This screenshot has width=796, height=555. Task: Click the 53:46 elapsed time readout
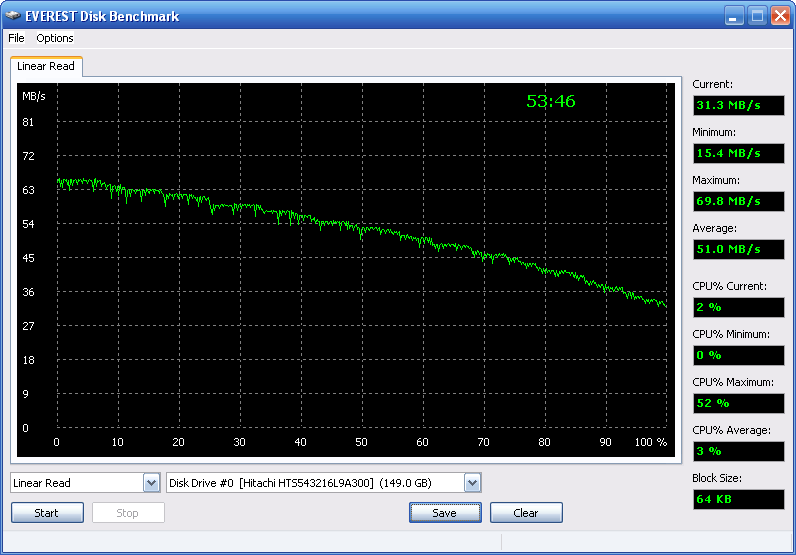click(551, 102)
